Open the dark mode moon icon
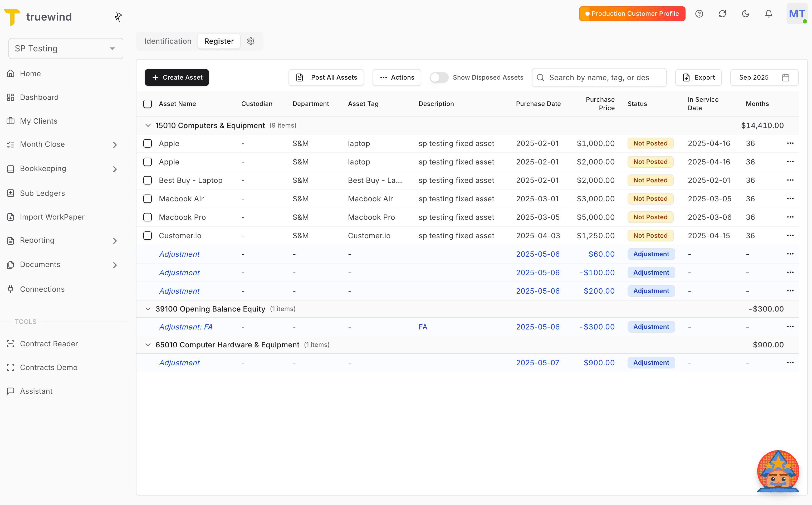 746,14
